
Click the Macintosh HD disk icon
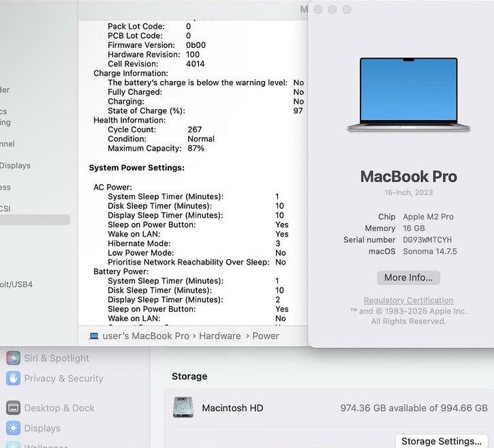pos(183,407)
